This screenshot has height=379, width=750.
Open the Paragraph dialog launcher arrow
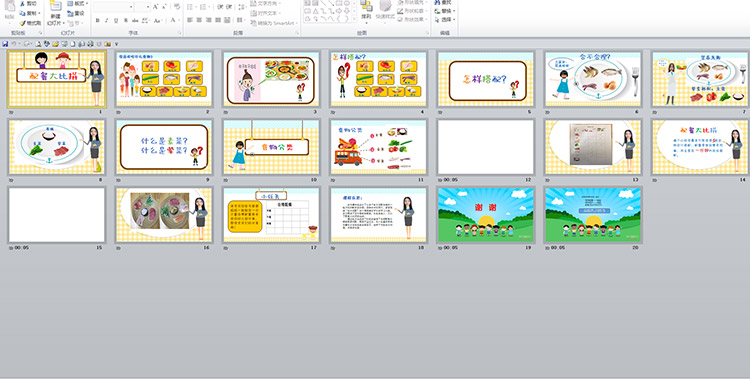298,33
